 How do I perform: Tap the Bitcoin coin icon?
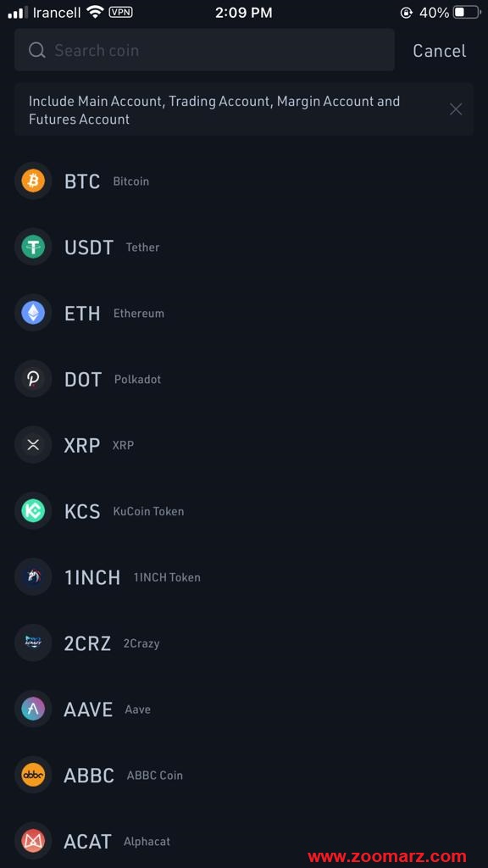[33, 181]
